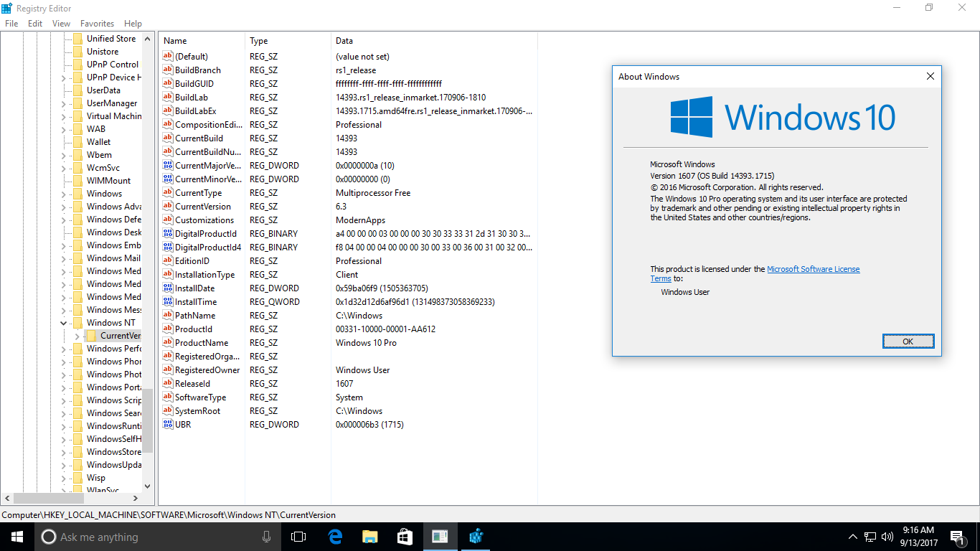Click the string icon beside BuildBranch

click(168, 70)
